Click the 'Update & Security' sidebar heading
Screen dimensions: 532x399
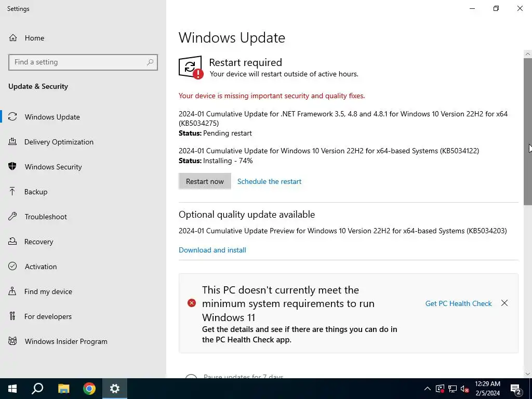click(x=38, y=86)
